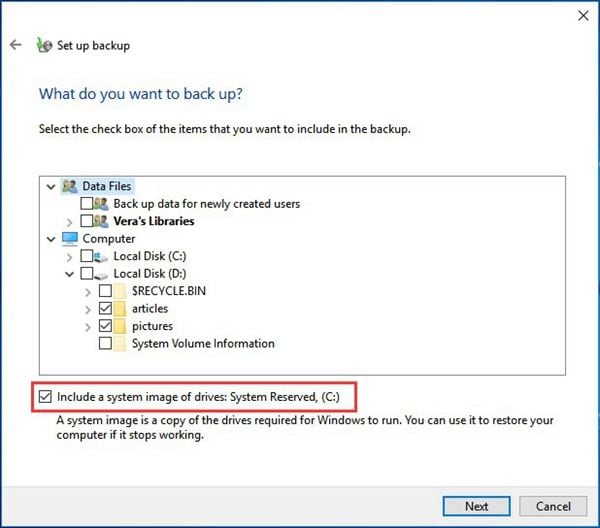Image resolution: width=600 pixels, height=528 pixels.
Task: Uncheck Include a system image of drives
Action: click(45, 397)
